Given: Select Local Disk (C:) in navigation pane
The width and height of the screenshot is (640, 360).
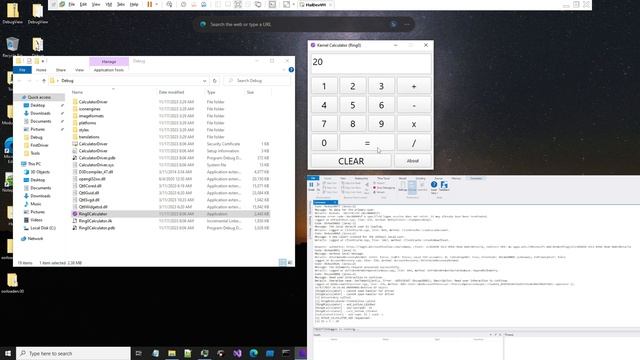Looking at the screenshot, I should pos(43,228).
